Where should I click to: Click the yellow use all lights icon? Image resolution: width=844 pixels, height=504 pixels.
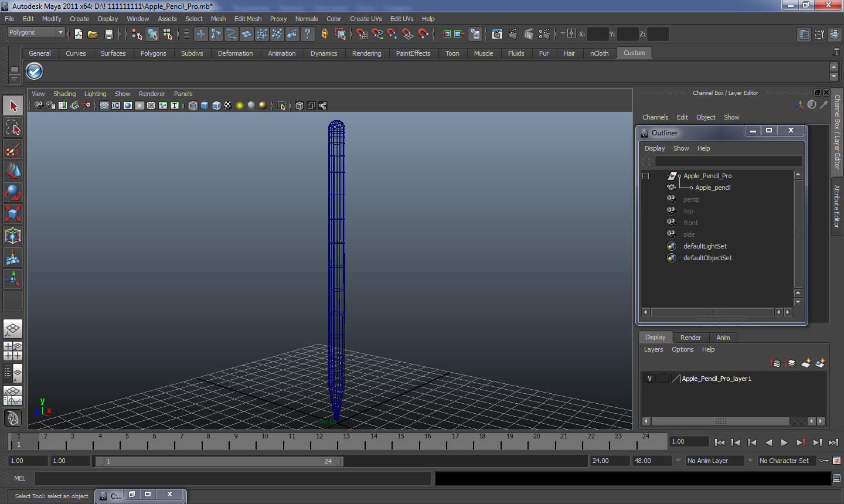pos(240,105)
